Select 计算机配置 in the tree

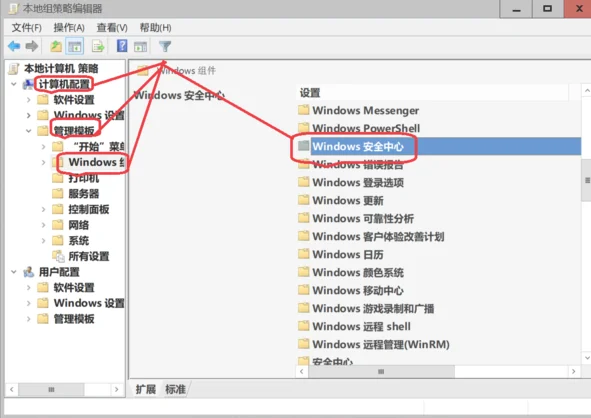pos(64,84)
